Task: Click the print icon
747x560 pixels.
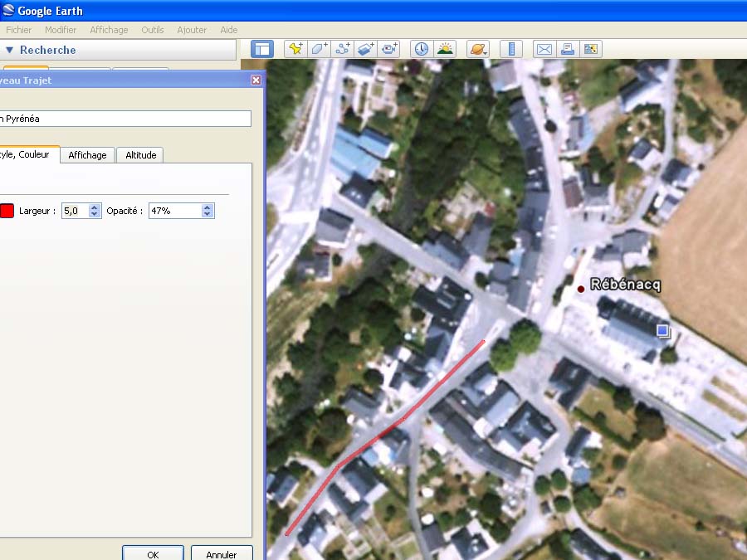Action: (x=568, y=49)
